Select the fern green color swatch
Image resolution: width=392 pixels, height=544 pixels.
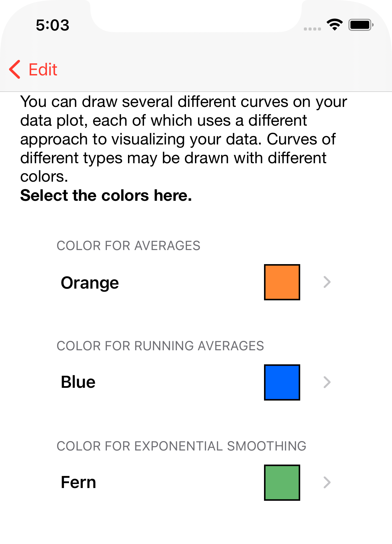click(282, 482)
